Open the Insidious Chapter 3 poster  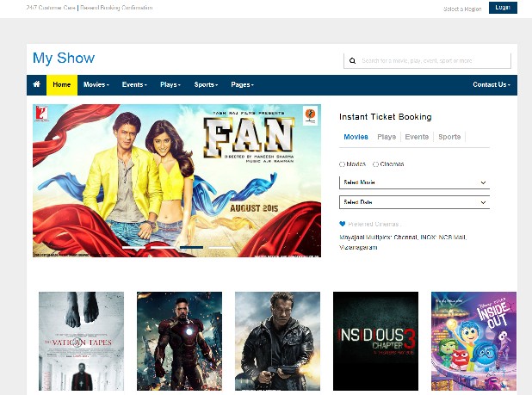pyautogui.click(x=375, y=341)
